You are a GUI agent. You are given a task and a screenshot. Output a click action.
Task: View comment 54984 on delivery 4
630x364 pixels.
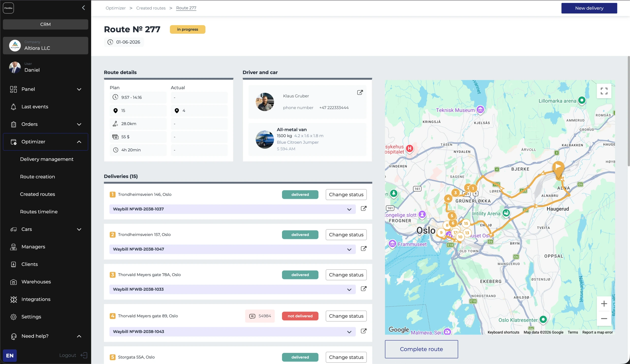click(x=260, y=316)
